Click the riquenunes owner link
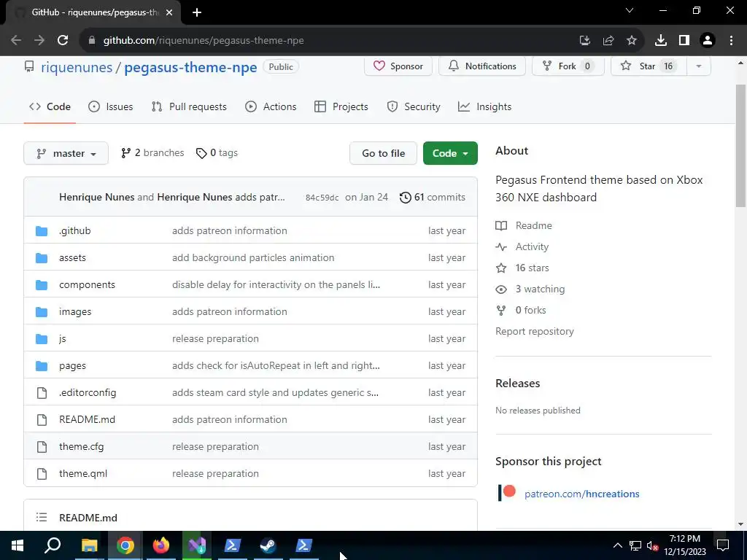747x560 pixels. [x=77, y=67]
